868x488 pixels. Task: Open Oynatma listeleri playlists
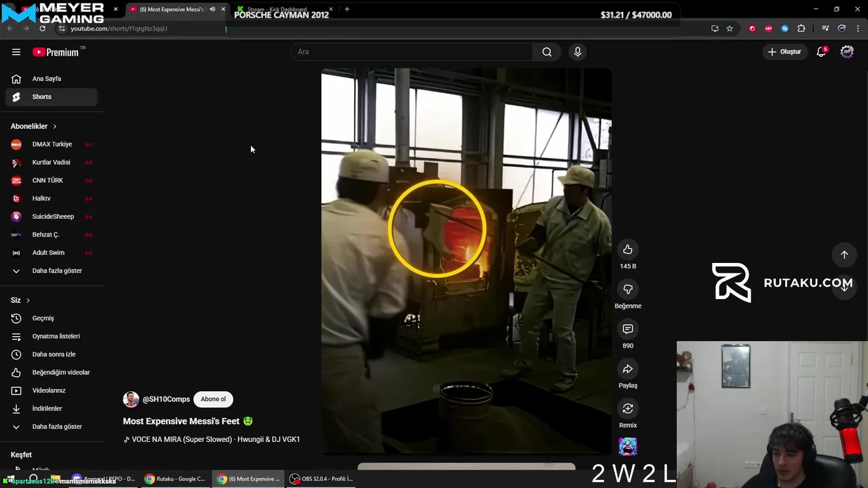coord(51,336)
